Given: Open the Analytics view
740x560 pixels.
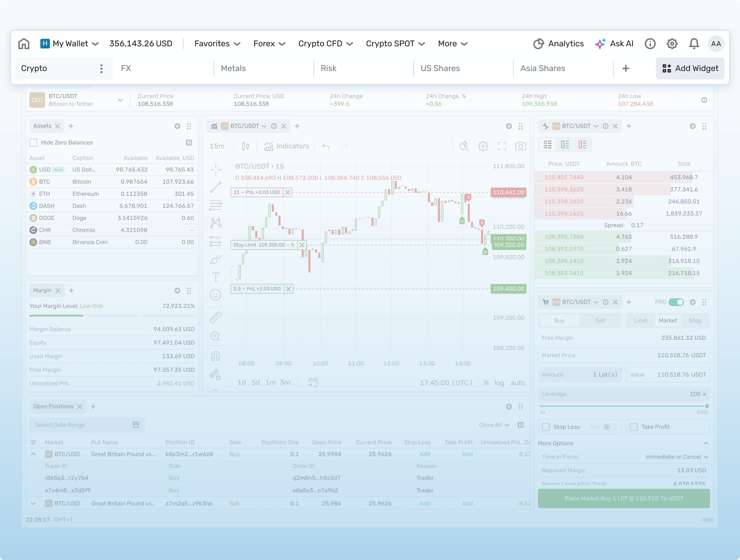Looking at the screenshot, I should pos(558,43).
